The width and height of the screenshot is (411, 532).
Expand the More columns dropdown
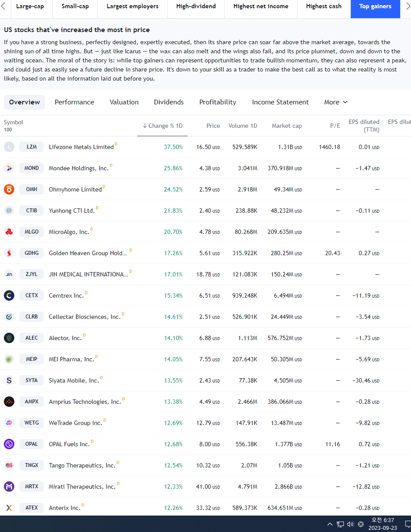(x=336, y=102)
